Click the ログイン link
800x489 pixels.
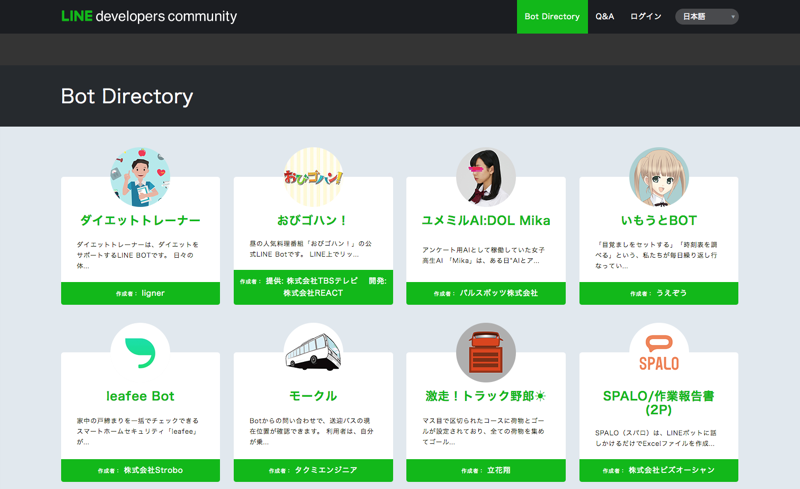tap(645, 17)
